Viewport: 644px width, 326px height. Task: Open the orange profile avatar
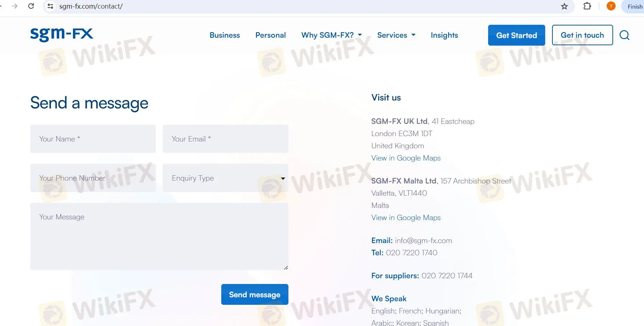click(x=611, y=6)
